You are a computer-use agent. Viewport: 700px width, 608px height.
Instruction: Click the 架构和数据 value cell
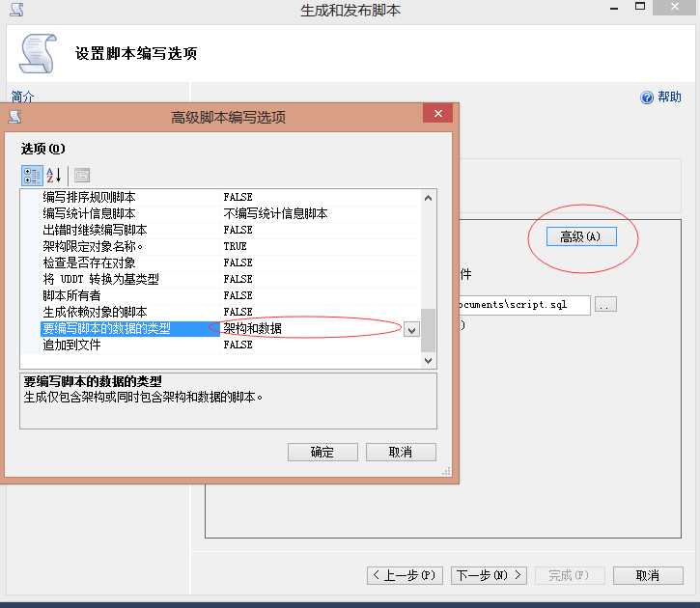[x=252, y=329]
